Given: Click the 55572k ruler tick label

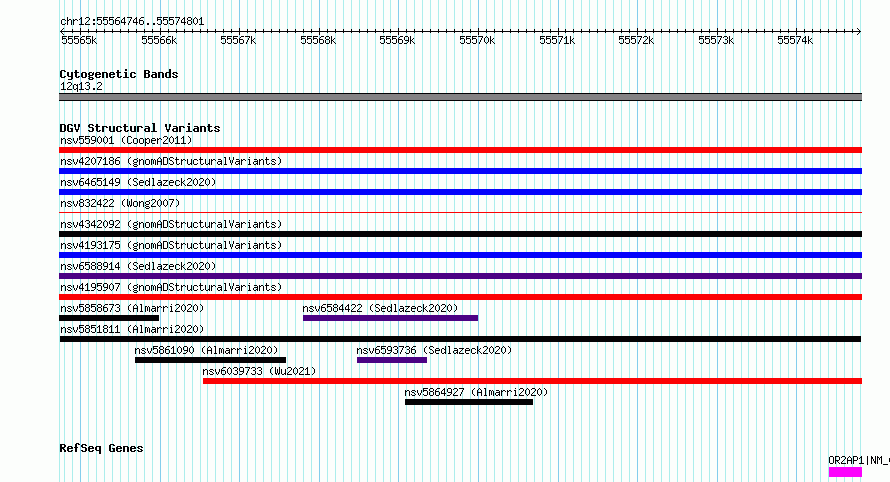Looking at the screenshot, I should tap(636, 40).
